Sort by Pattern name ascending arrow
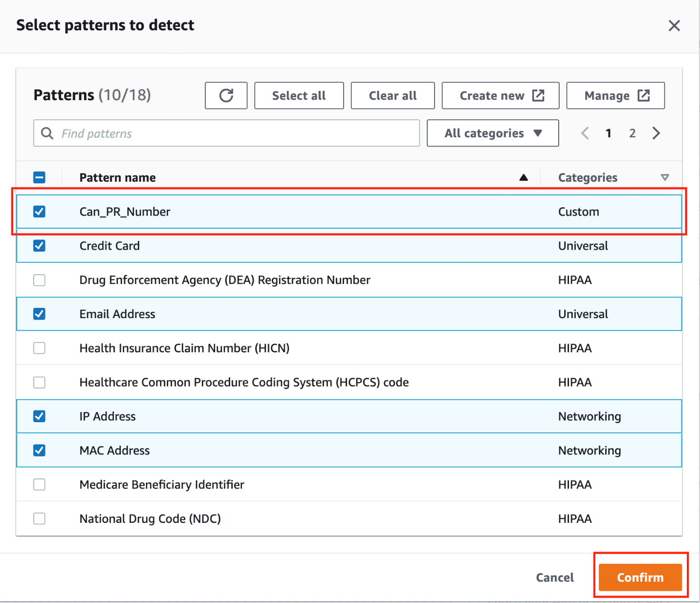The width and height of the screenshot is (700, 603). (524, 177)
